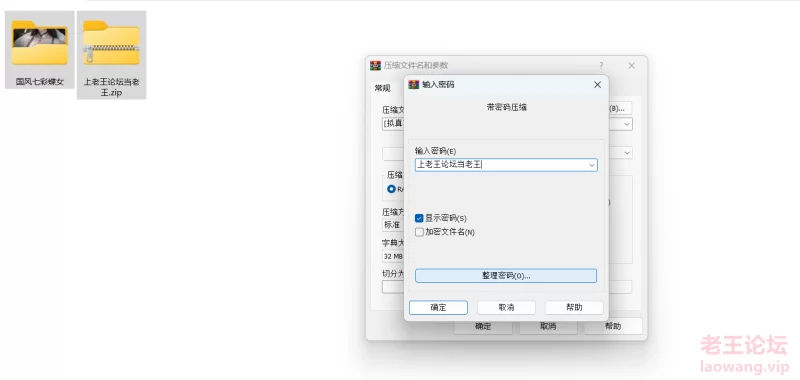Click the 国风七彩蝶女 folder name
The height and width of the screenshot is (380, 800).
click(40, 81)
